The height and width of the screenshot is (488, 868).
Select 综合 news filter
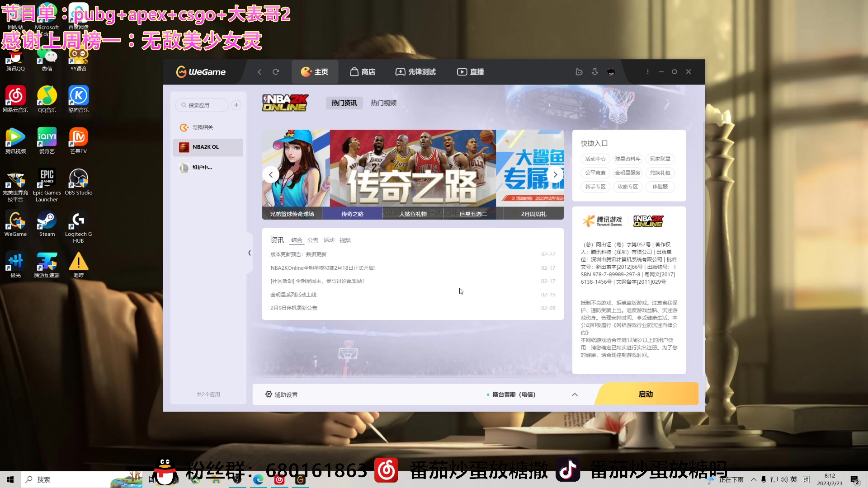[297, 240]
